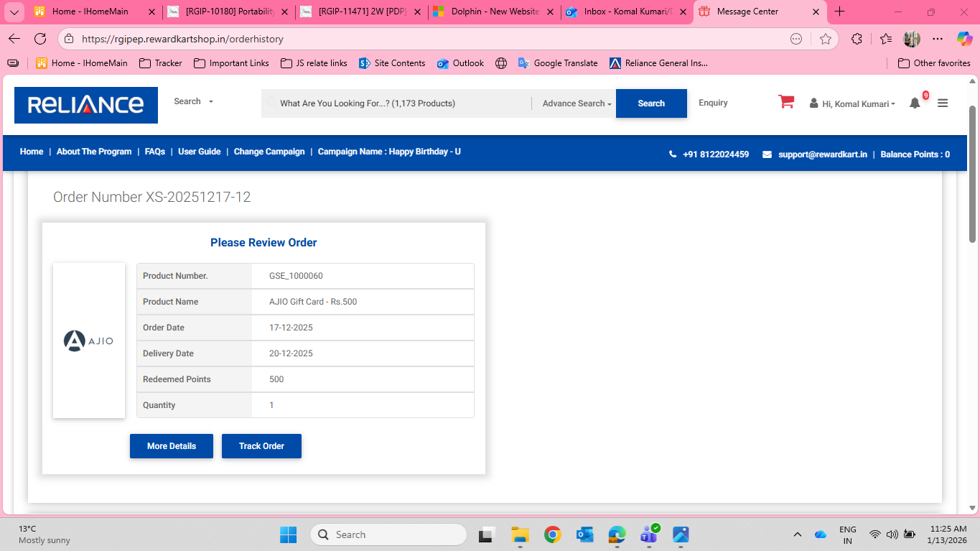Open Outlook from taskbar
980x551 pixels.
pyautogui.click(x=584, y=534)
